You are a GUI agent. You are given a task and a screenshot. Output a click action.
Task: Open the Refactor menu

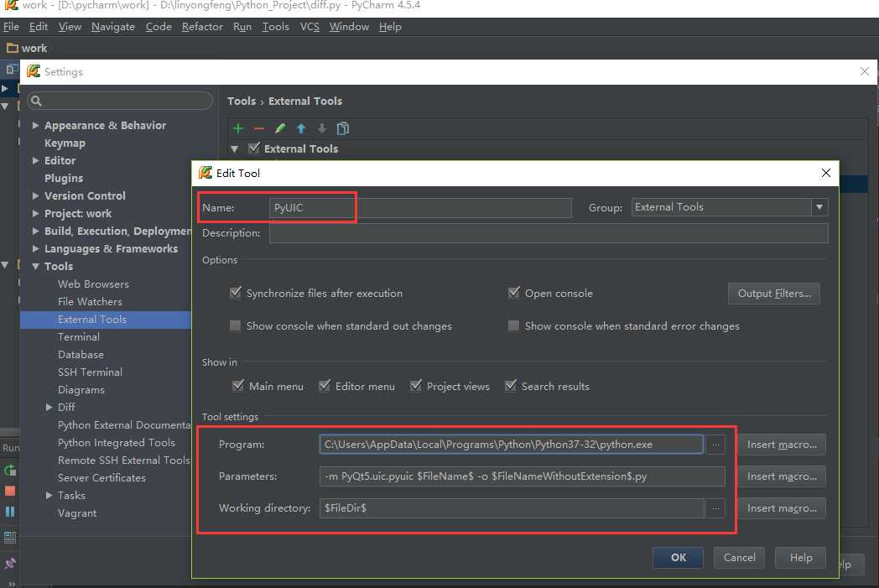(202, 27)
